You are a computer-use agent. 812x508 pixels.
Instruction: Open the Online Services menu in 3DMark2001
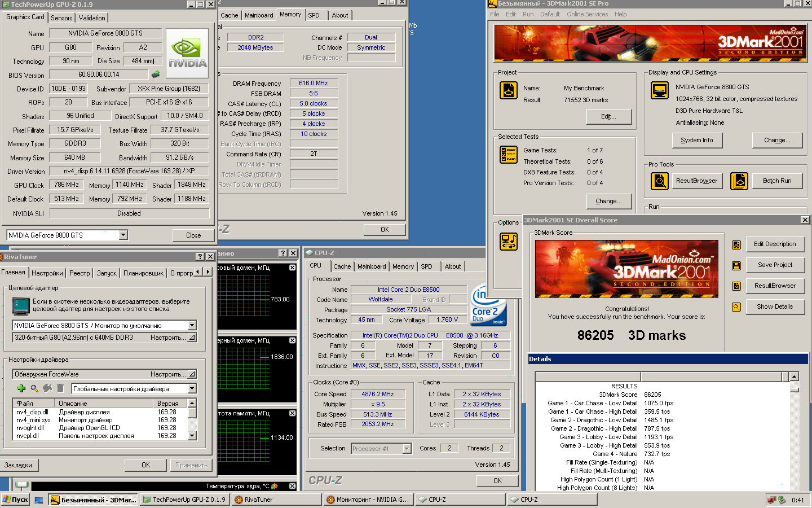(x=587, y=14)
